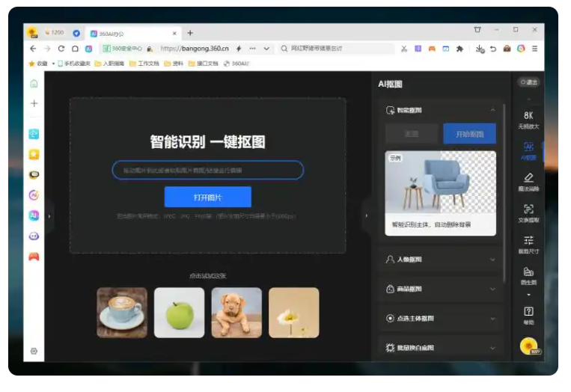571x392 pixels.
Task: Collapse left sidebar with arrow handle
Action: click(x=49, y=216)
